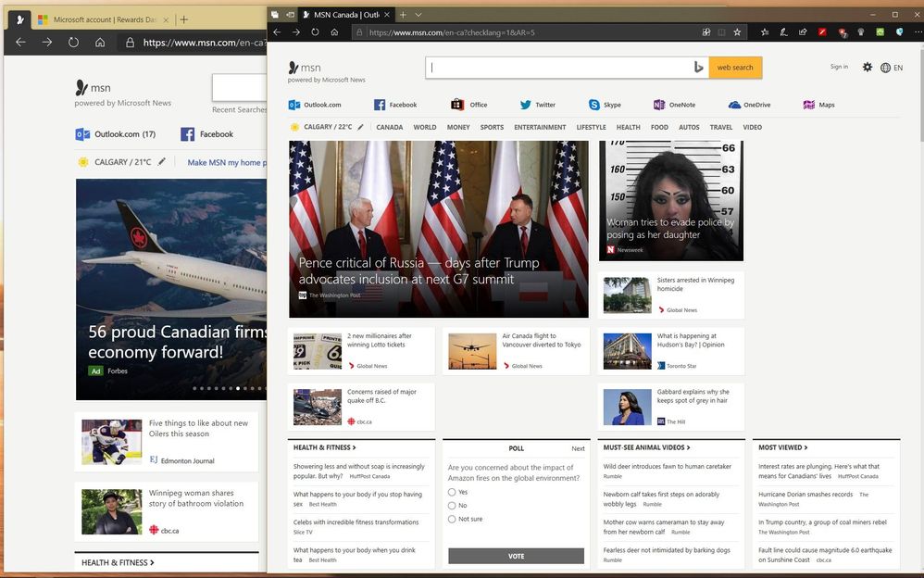Click the Set these tabs aside icon
The image size is (924, 578).
tap(290, 15)
